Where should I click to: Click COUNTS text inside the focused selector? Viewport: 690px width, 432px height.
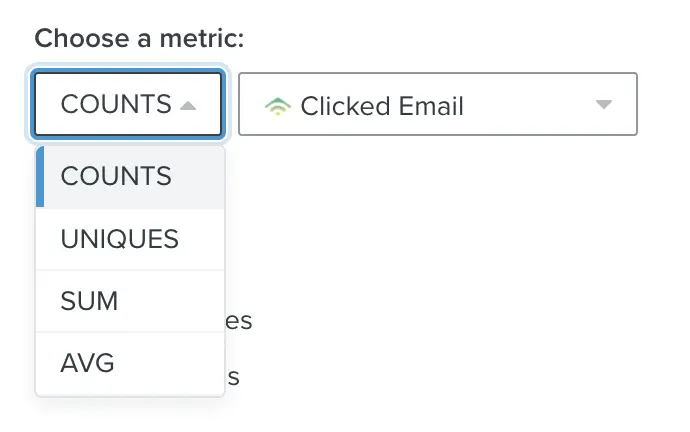click(x=116, y=104)
